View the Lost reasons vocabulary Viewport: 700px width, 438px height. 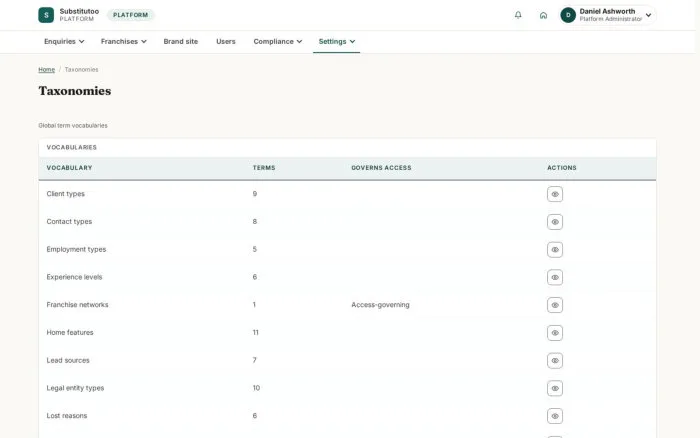[555, 416]
